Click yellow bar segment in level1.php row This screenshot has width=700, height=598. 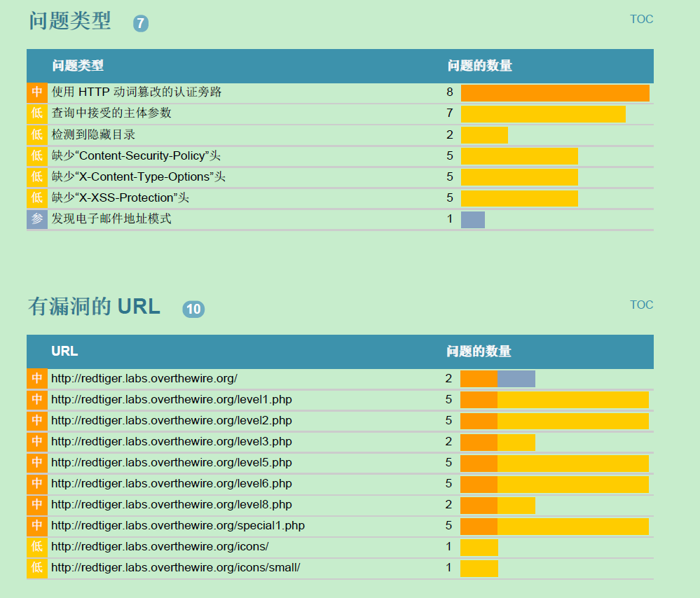click(x=572, y=400)
